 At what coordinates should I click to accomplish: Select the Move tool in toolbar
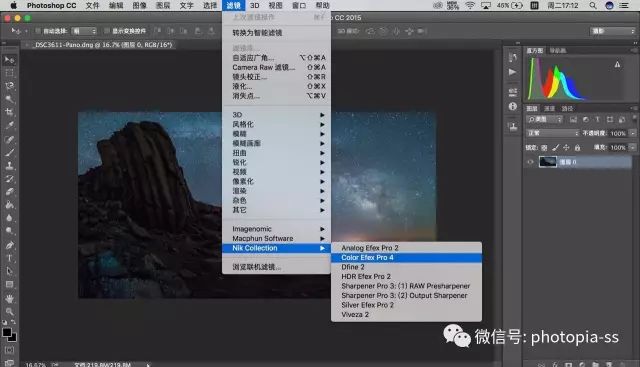point(9,60)
